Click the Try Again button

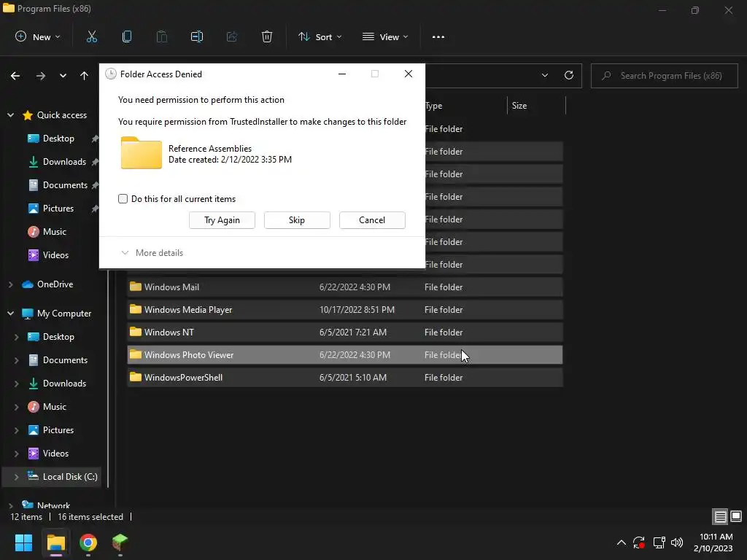point(222,220)
